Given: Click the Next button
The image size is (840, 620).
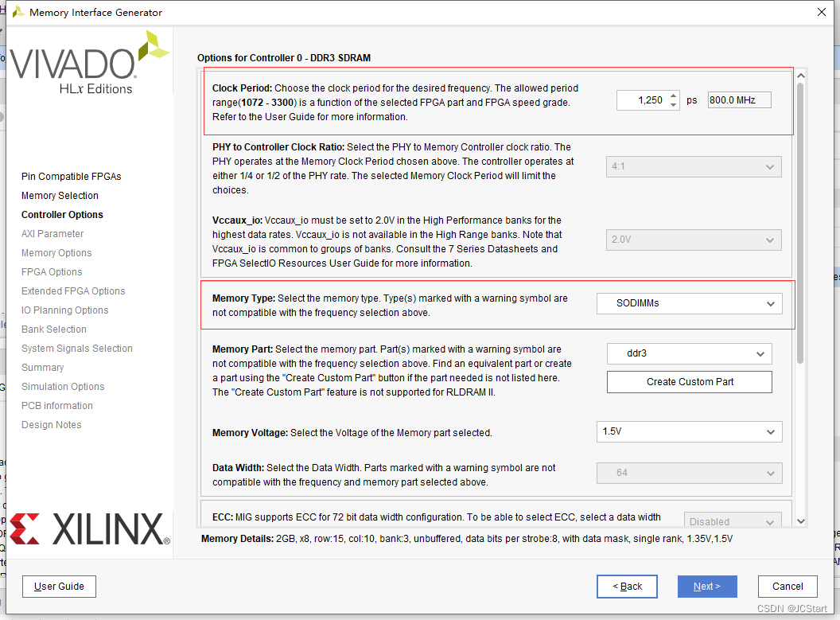Looking at the screenshot, I should pyautogui.click(x=706, y=587).
